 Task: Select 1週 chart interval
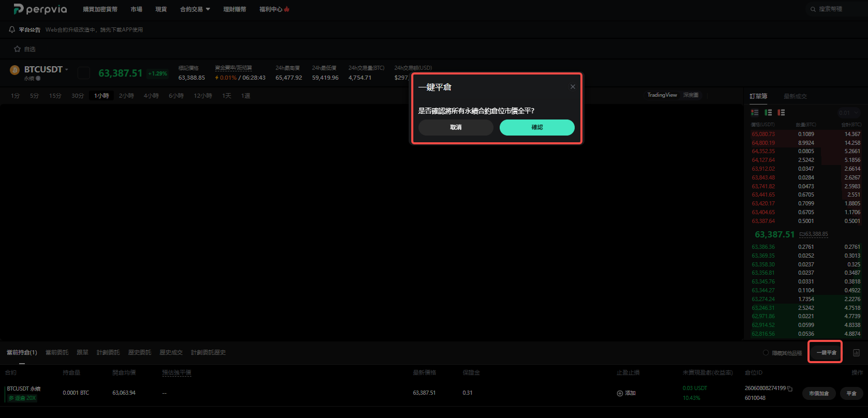pos(246,96)
